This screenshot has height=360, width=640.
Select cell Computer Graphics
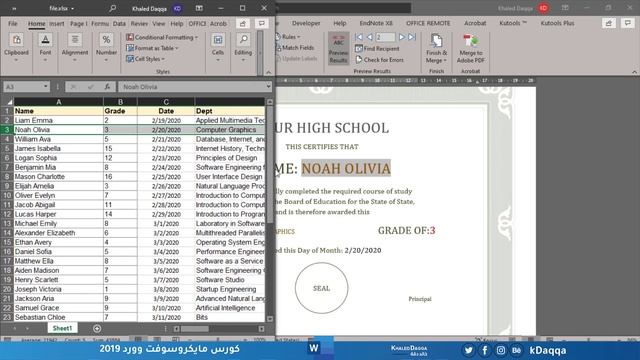click(230, 130)
